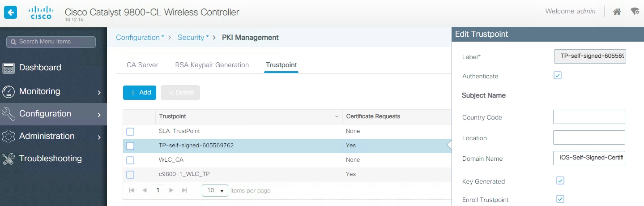Click the blue back arrow icon
The image size is (644, 206).
coord(10,12)
